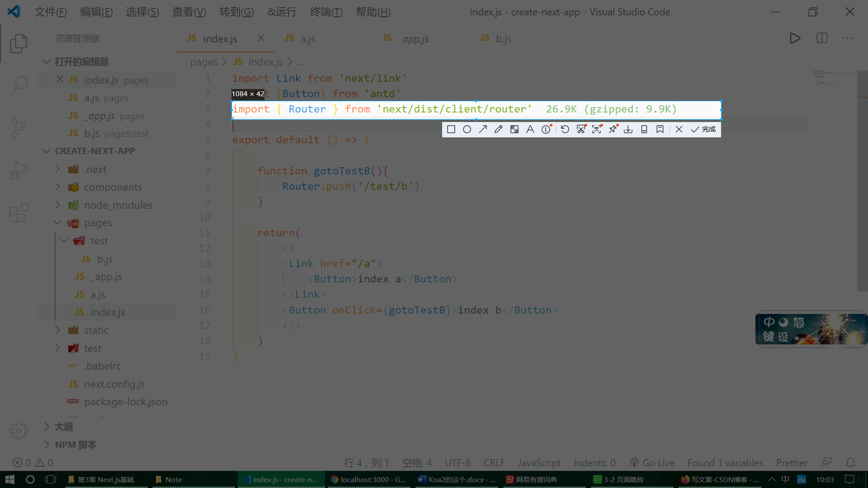Image resolution: width=868 pixels, height=488 pixels.
Task: Select the arrow annotation tool
Action: pos(483,130)
